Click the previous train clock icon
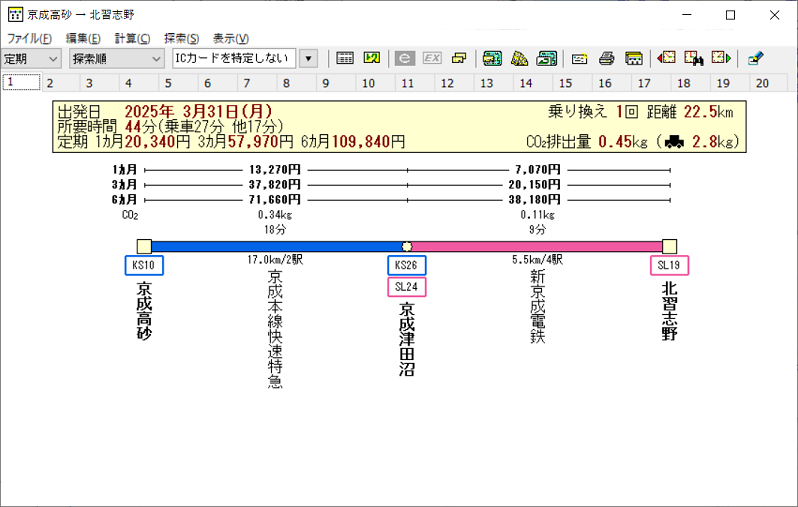 coord(666,58)
